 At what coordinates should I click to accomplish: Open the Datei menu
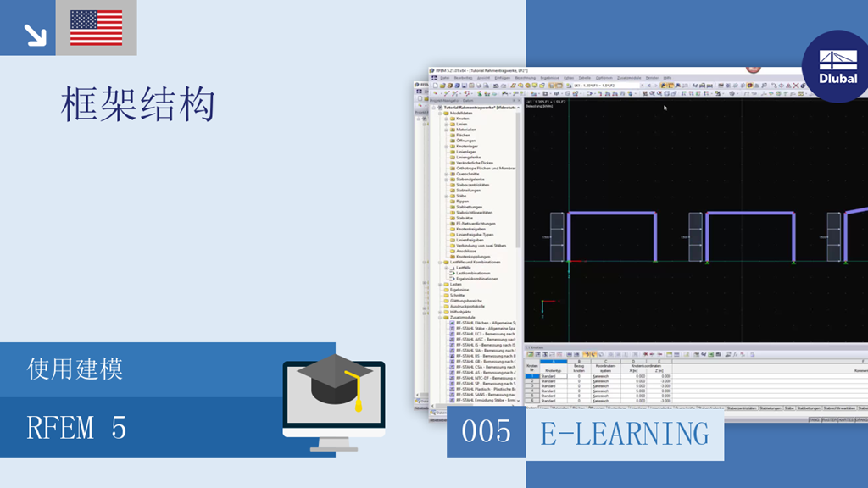445,78
